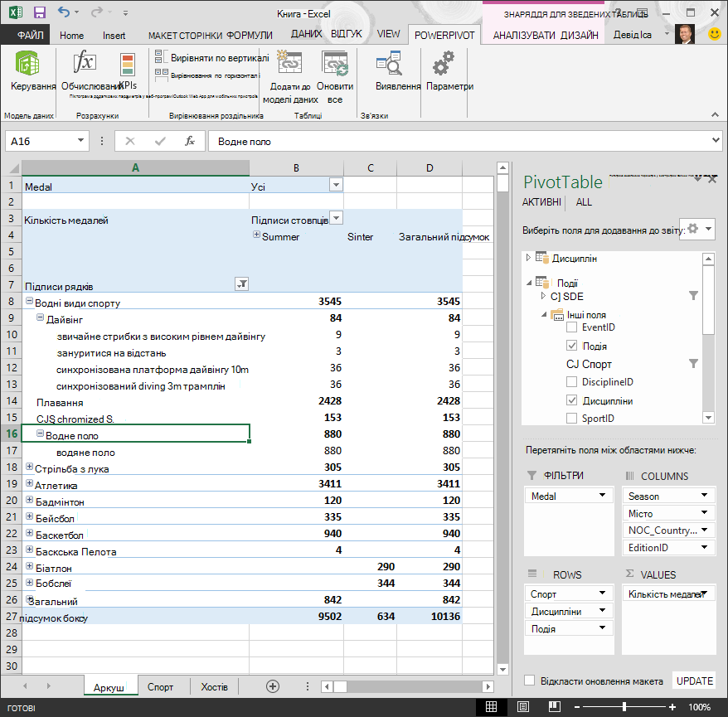Switch to the Home ribbon tab
This screenshot has height=717, width=728.
[71, 36]
